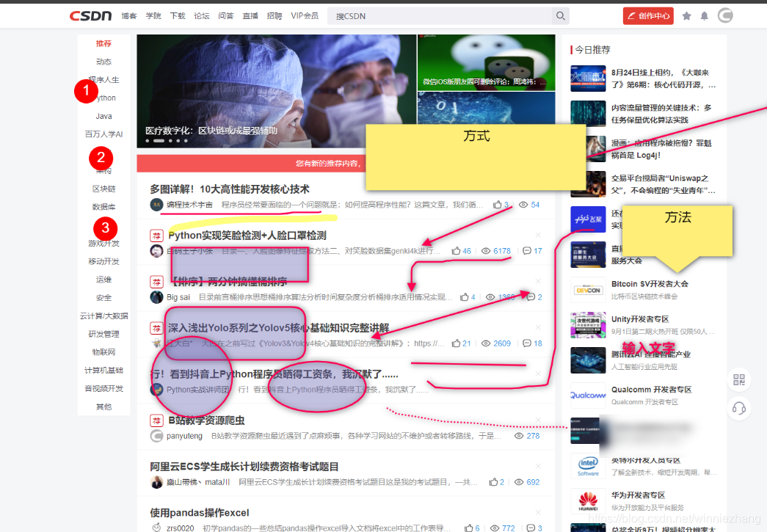Click the panyuteng author avatar
767x532 pixels.
(x=156, y=436)
